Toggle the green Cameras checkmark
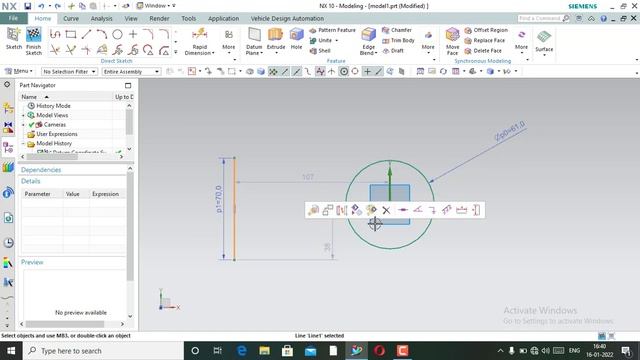The image size is (640, 360). coord(31,124)
